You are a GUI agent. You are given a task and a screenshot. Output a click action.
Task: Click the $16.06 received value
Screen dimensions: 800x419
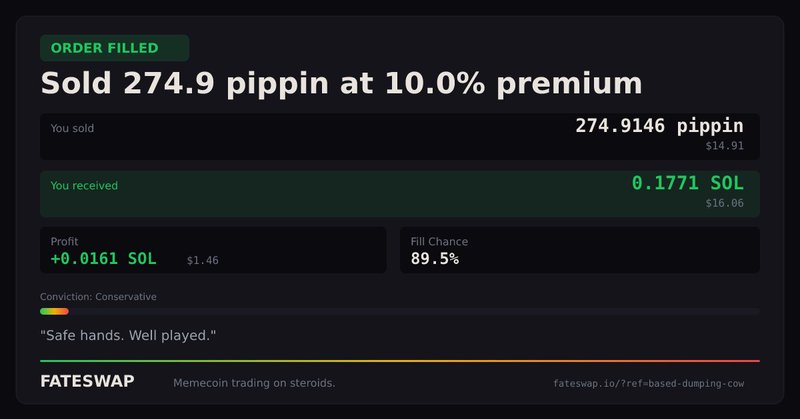coord(724,203)
